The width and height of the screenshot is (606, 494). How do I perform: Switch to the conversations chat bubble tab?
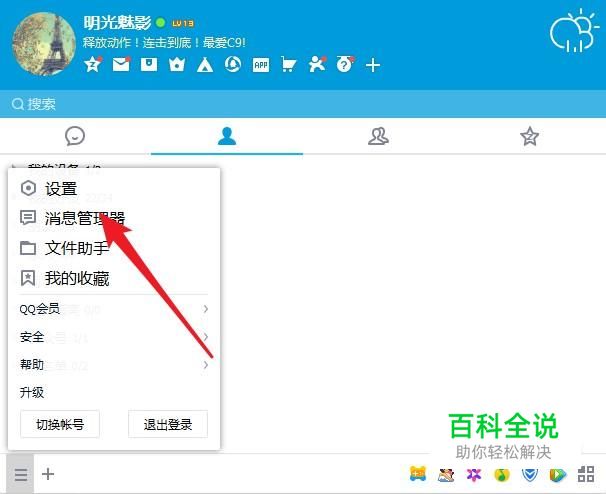(x=75, y=136)
